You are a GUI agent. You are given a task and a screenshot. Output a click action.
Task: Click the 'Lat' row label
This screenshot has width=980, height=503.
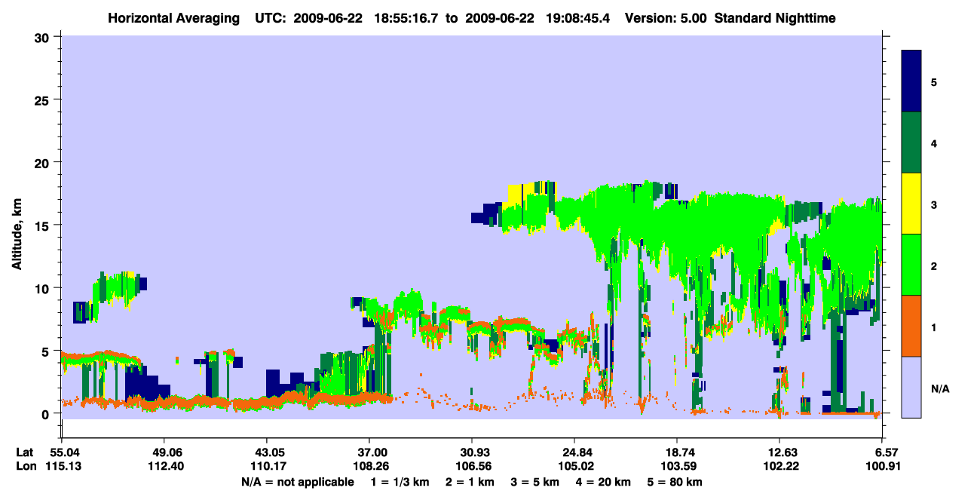click(24, 452)
